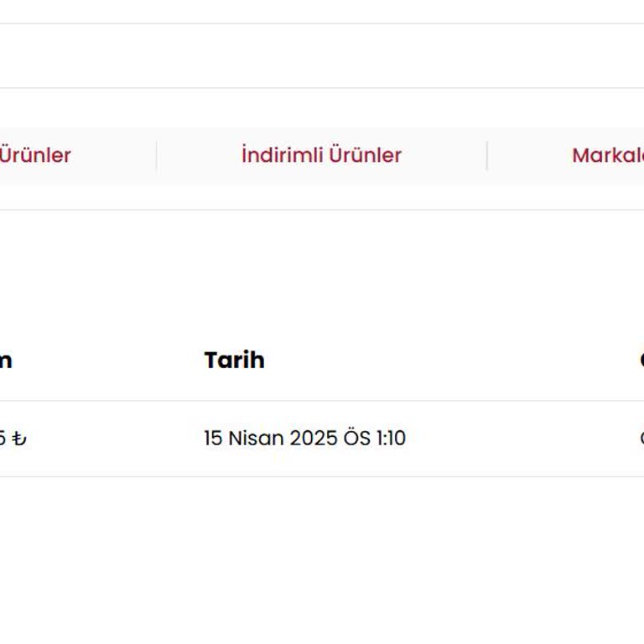Click the Tarih column header
This screenshot has height=644, width=644.
[x=234, y=360]
